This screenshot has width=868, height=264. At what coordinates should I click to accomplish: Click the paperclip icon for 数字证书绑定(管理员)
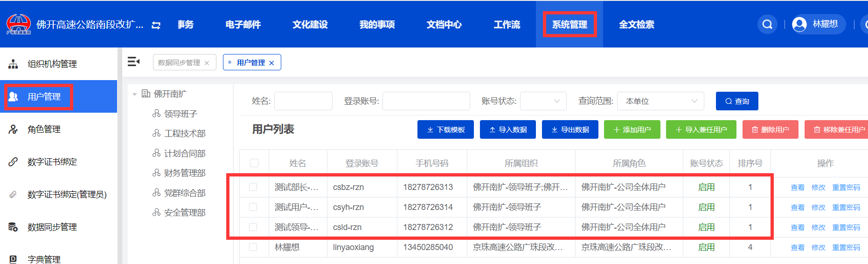[13, 195]
